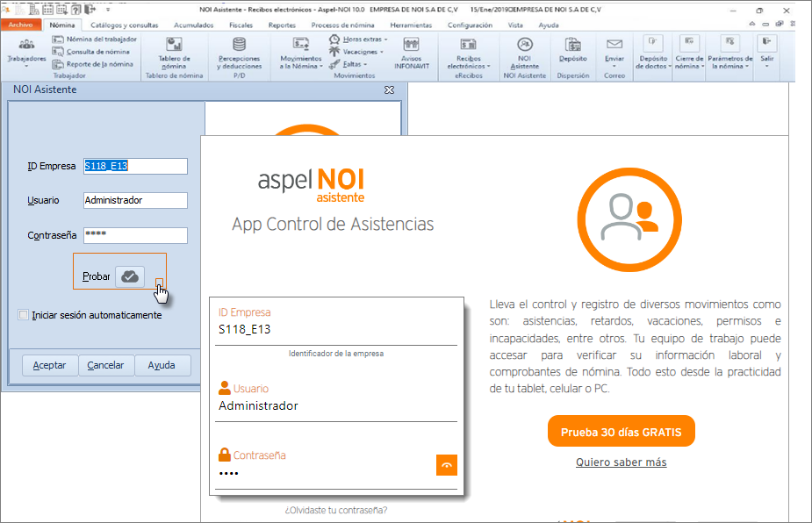Switch to the Catálogos y consultas tab

[x=125, y=25]
